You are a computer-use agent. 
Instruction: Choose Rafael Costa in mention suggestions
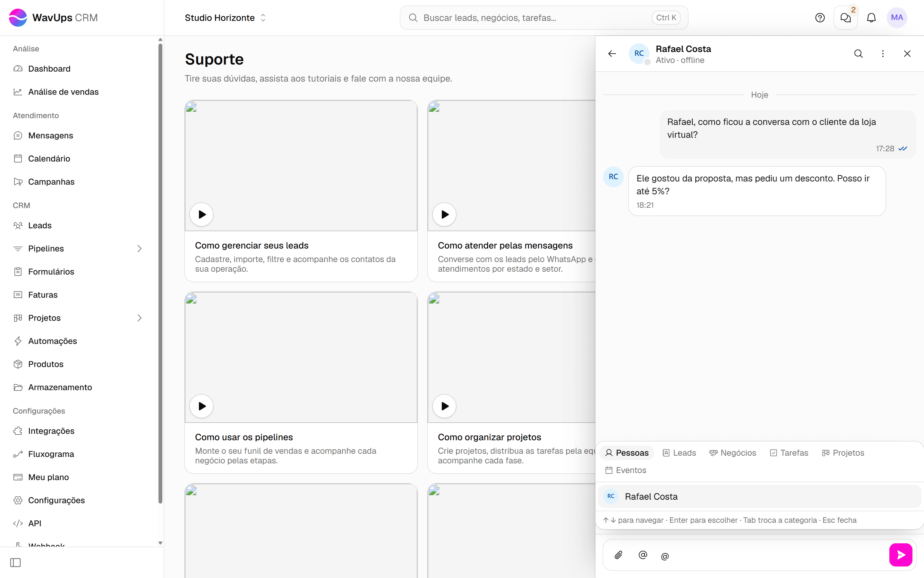[x=759, y=496]
